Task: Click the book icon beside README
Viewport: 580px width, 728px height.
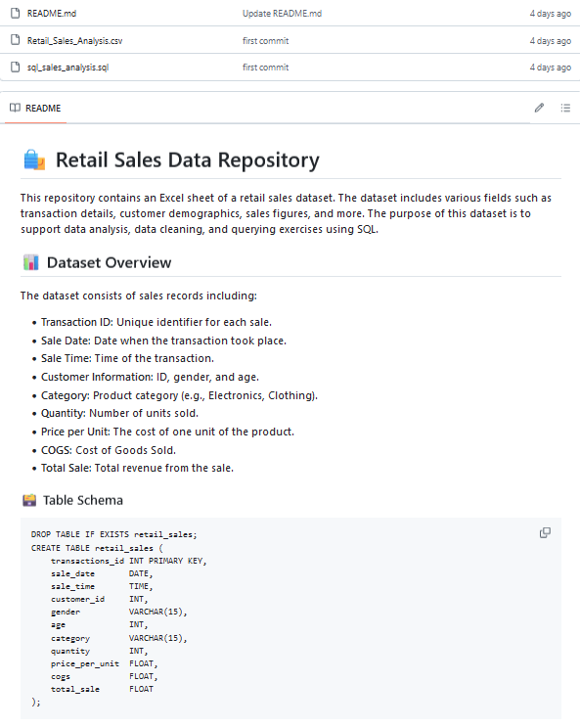Action: coord(15,108)
